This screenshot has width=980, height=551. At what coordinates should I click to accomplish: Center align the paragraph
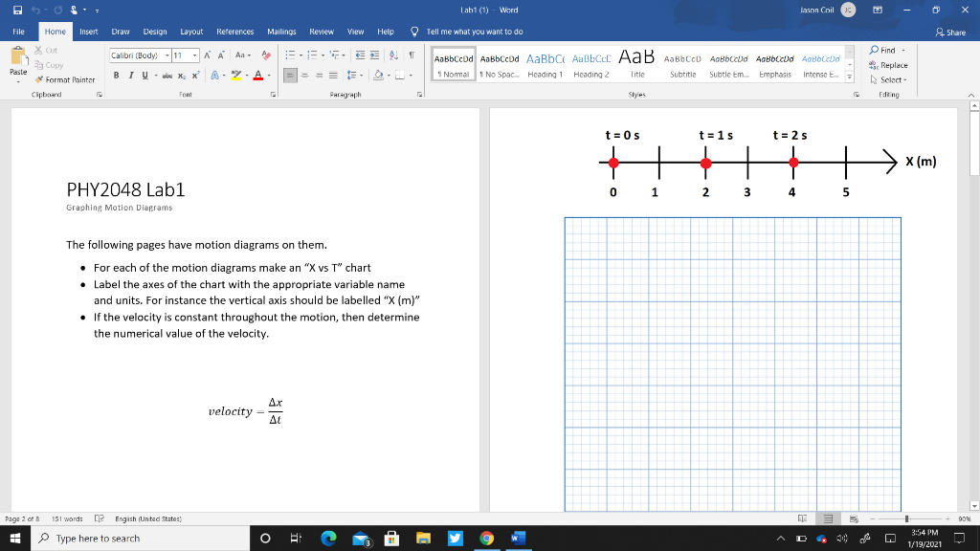point(304,75)
